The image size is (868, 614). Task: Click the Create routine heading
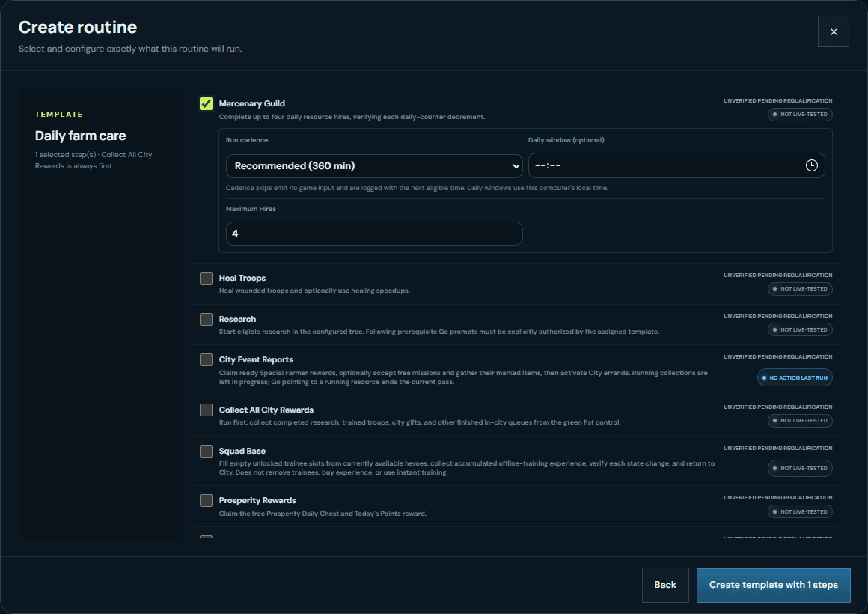click(x=78, y=27)
